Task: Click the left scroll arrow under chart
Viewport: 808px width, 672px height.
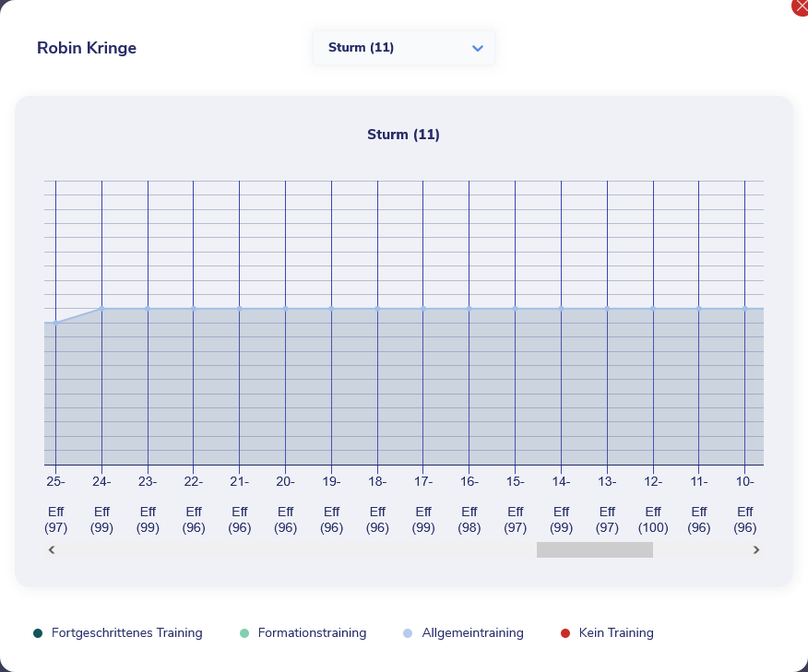Action: pos(52,550)
